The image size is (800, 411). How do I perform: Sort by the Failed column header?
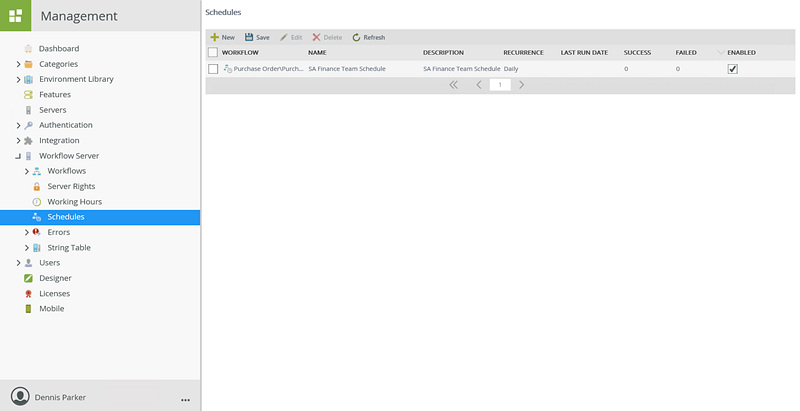(x=686, y=52)
